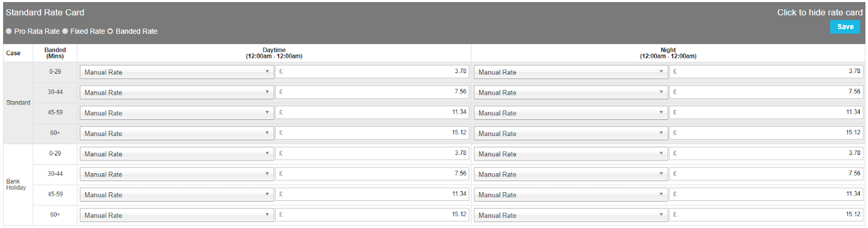This screenshot has width=868, height=228.
Task: Click the Standard Rate Card header title
Action: 45,12
